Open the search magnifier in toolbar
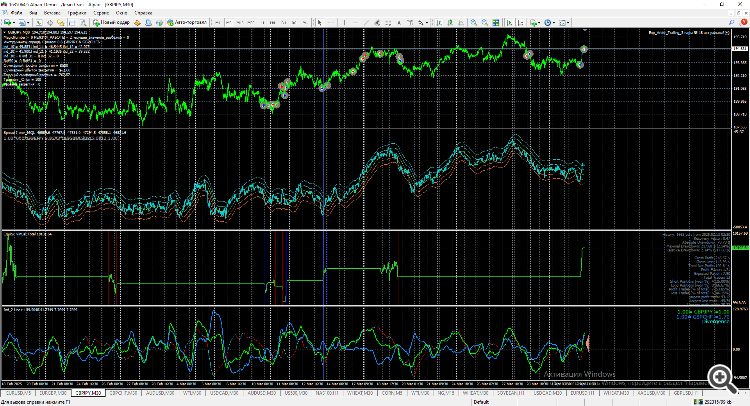750x406 pixels. [732, 22]
